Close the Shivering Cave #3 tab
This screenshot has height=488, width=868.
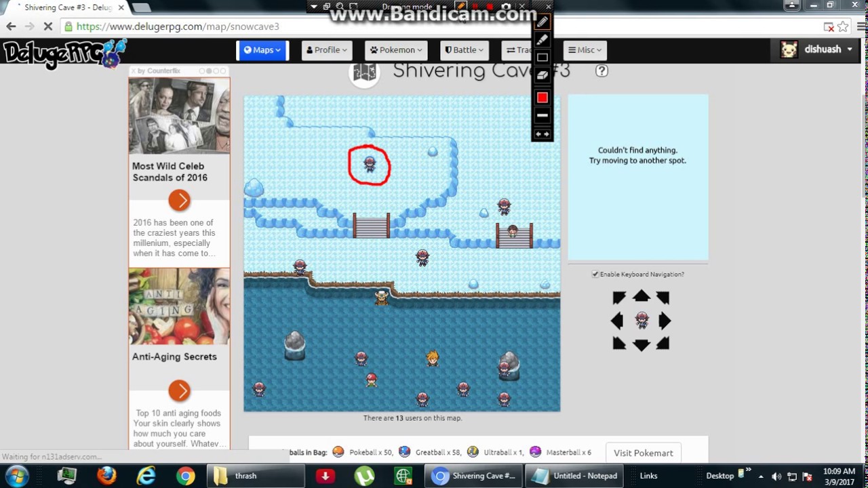click(x=121, y=7)
